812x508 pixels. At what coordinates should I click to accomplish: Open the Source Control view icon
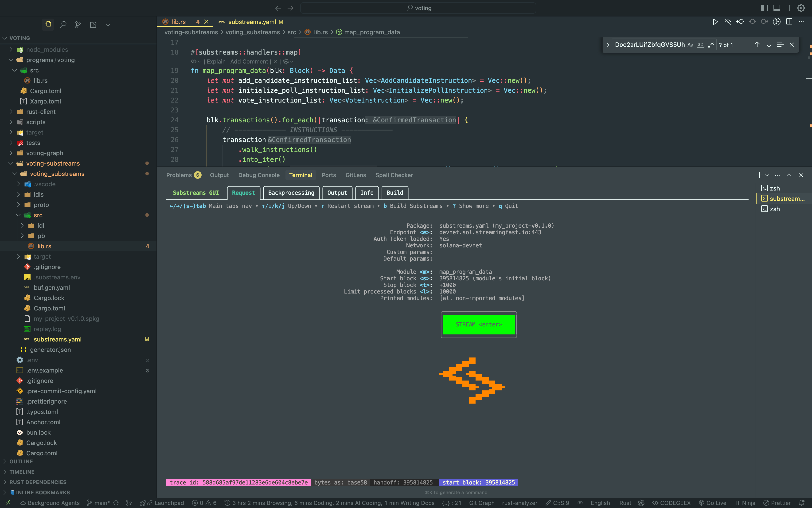point(78,24)
